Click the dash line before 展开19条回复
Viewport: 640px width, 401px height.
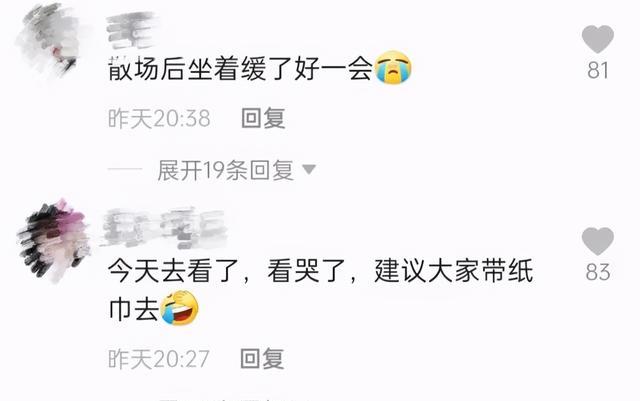[125, 169]
